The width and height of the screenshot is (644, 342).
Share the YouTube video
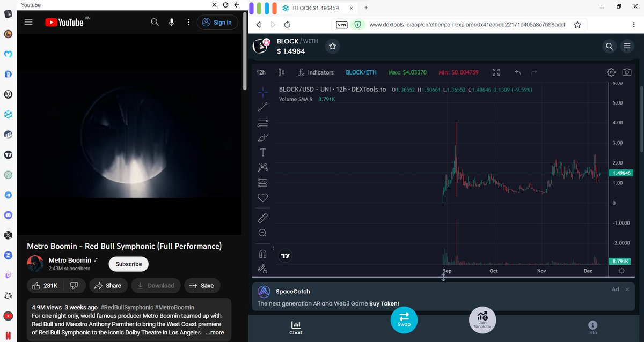click(x=108, y=286)
